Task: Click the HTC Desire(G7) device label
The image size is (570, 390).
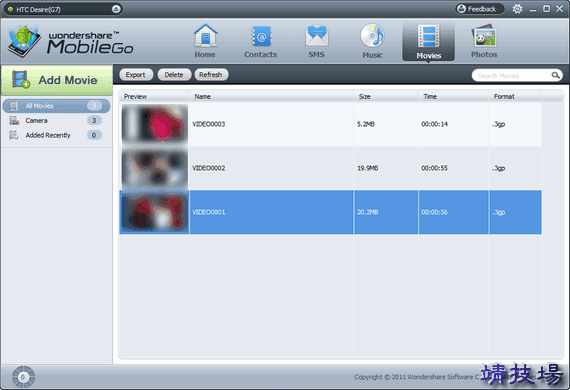Action: 38,9
